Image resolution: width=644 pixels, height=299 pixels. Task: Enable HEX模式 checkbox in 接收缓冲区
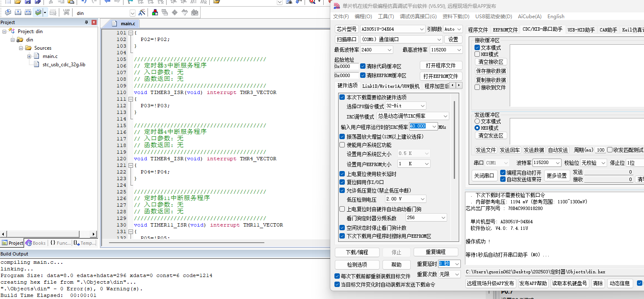click(477, 54)
